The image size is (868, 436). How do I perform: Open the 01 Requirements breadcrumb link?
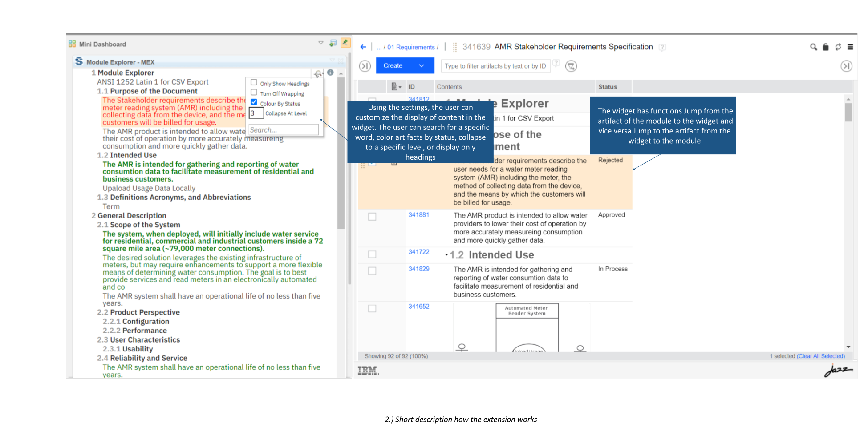pos(411,47)
